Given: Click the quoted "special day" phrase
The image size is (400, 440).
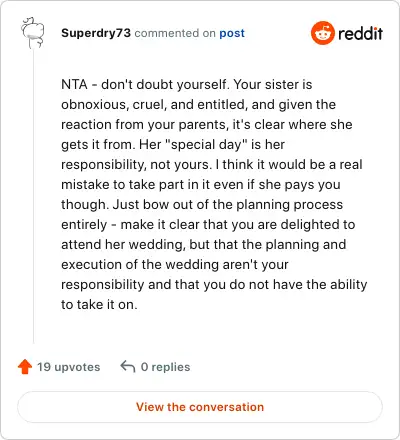Looking at the screenshot, I should 206,144.
